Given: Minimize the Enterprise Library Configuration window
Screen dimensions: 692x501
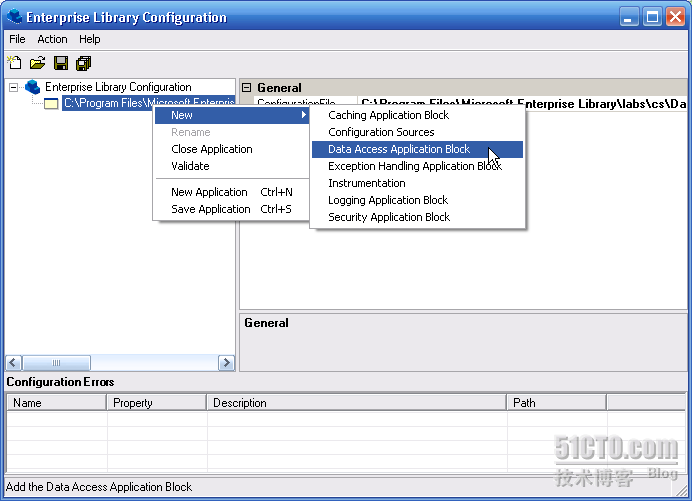Looking at the screenshot, I should (629, 17).
